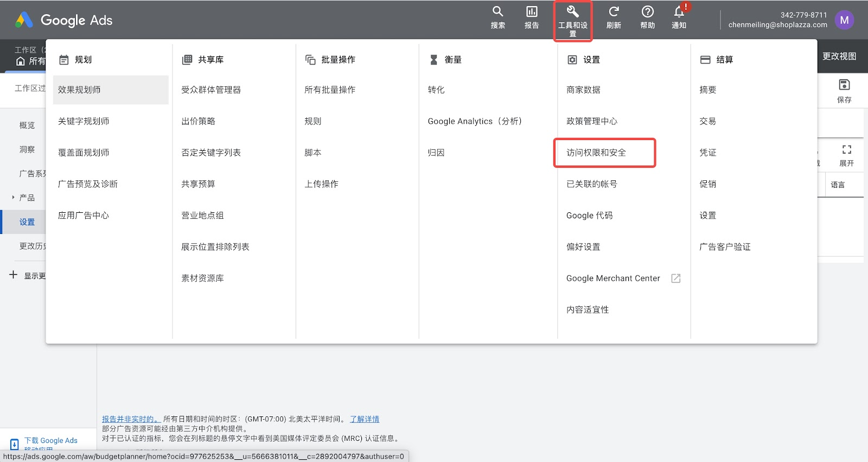Viewport: 868px width, 462px height.
Task: Open 关键字规划师
Action: [84, 121]
